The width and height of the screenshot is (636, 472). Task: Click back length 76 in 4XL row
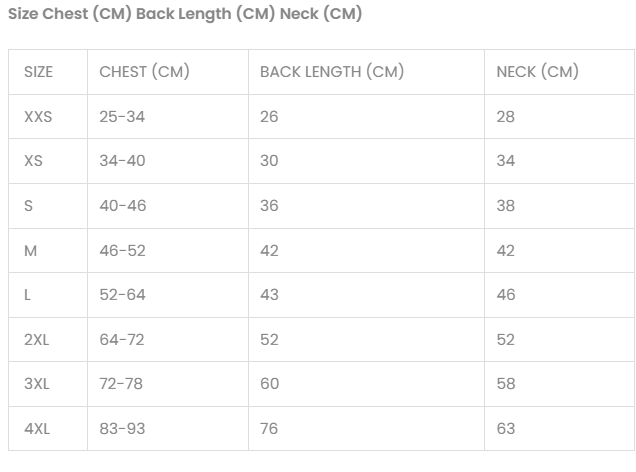coord(269,429)
